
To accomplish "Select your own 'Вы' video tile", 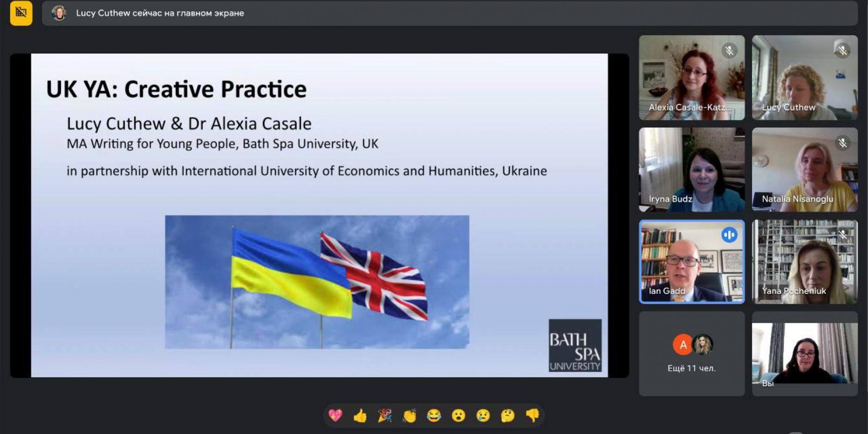I will 805,354.
